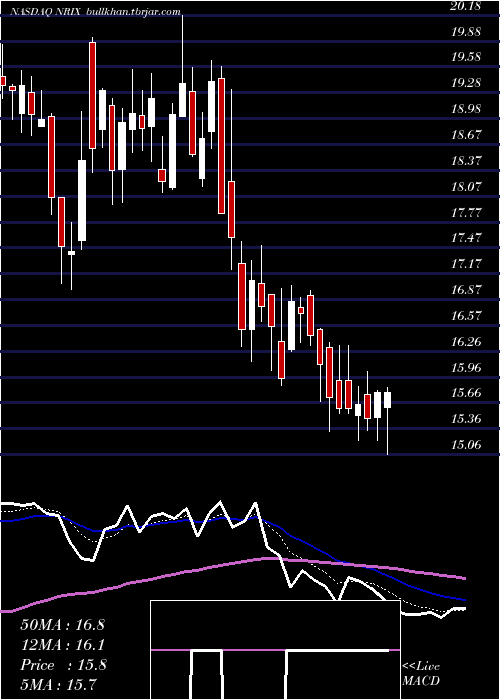Click the 15.36 price axis label
This screenshot has height=700, width=500.
point(467,419)
